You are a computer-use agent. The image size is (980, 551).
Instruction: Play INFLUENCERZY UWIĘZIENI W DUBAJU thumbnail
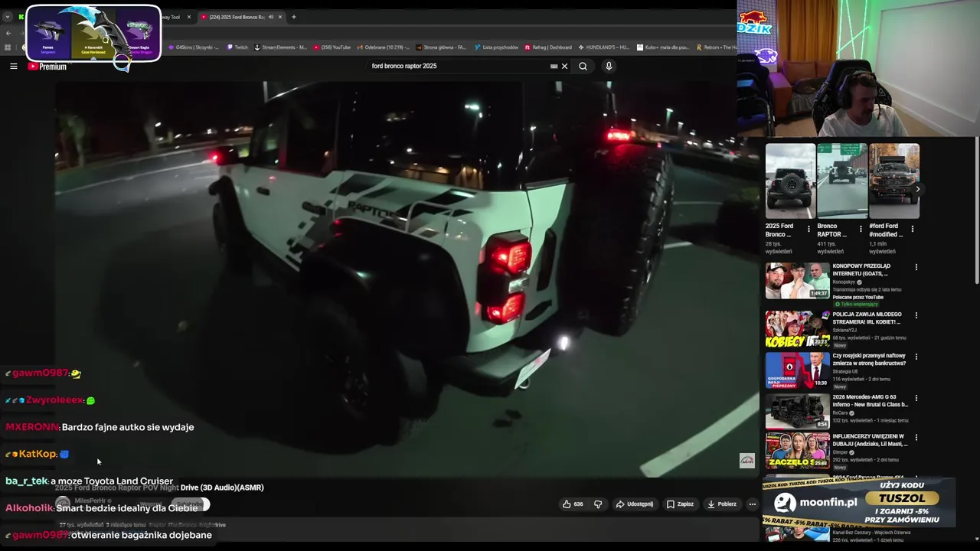coord(797,451)
